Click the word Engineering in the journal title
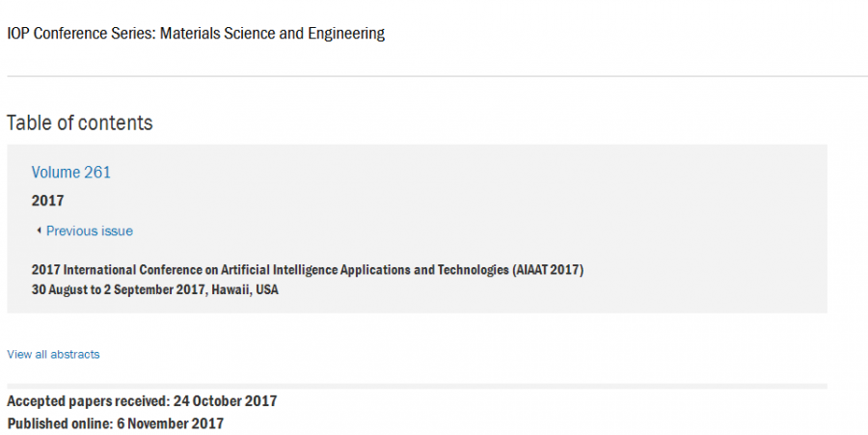This screenshot has height=435, width=868. tap(346, 34)
